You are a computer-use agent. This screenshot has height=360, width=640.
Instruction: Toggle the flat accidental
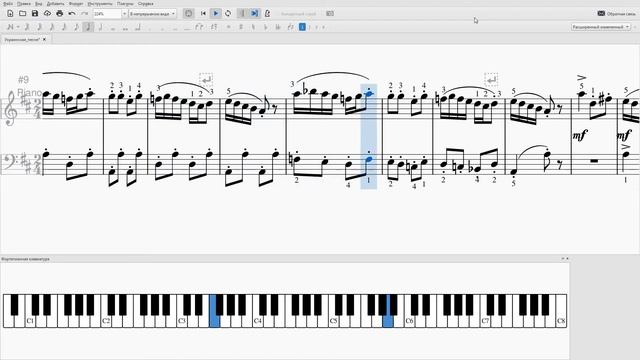pos(265,27)
